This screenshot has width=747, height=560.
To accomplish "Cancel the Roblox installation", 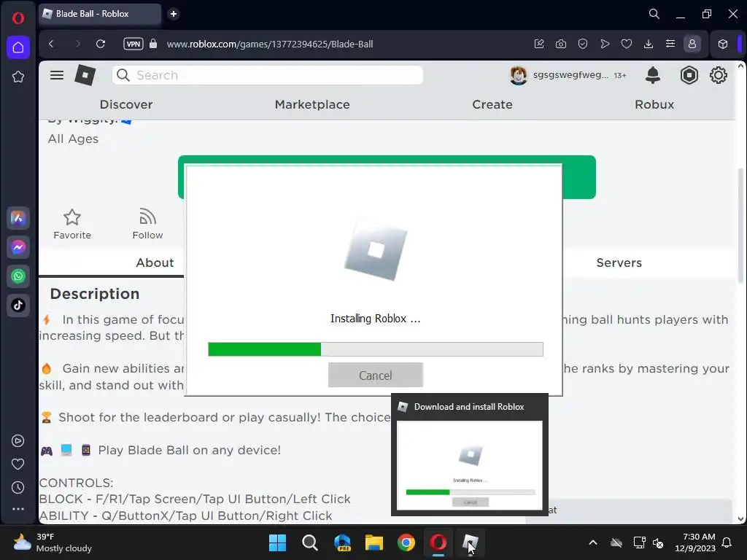I will pyautogui.click(x=376, y=376).
